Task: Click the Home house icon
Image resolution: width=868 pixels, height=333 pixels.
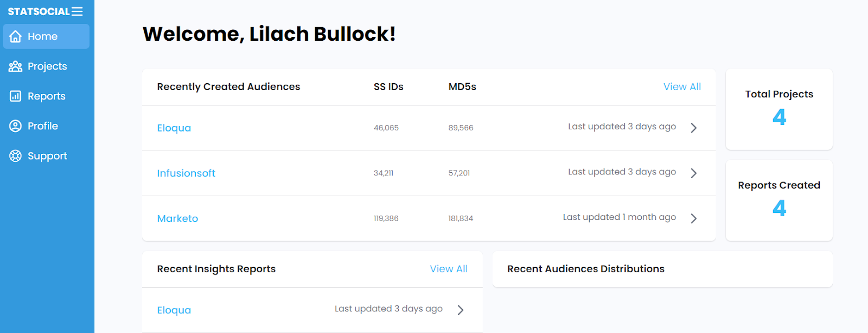Action: 16,36
